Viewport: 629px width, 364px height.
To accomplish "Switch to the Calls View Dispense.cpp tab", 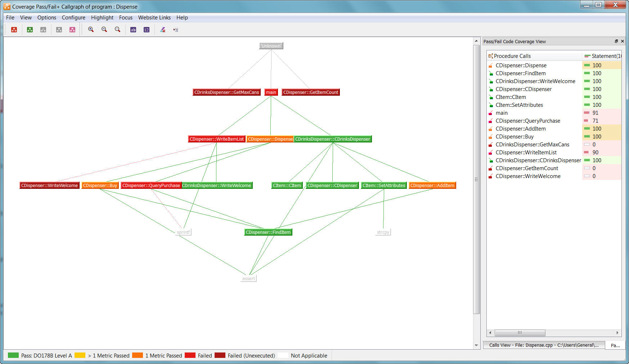I will [x=543, y=345].
